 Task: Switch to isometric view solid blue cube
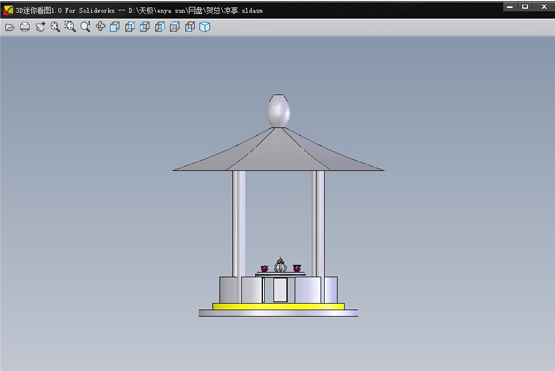205,27
